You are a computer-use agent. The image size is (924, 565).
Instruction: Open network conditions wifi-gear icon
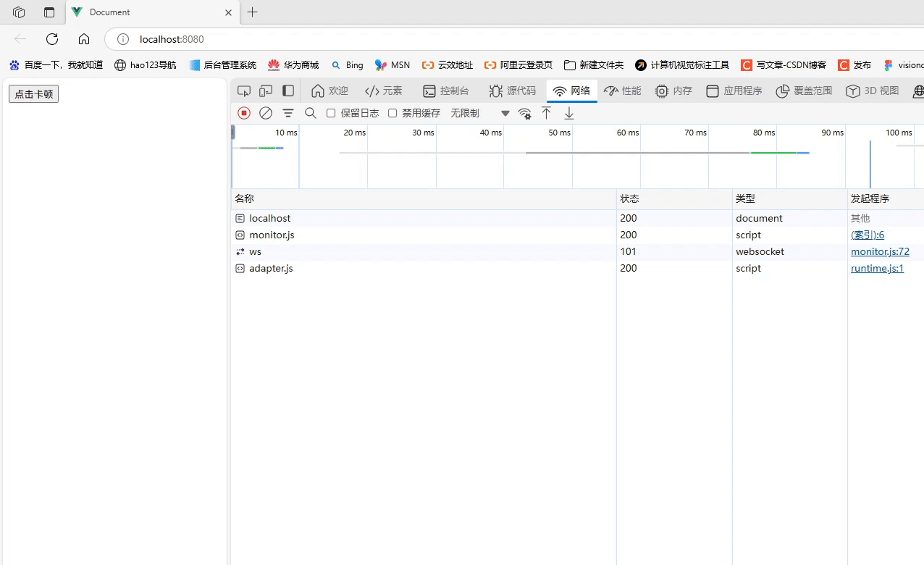[525, 113]
